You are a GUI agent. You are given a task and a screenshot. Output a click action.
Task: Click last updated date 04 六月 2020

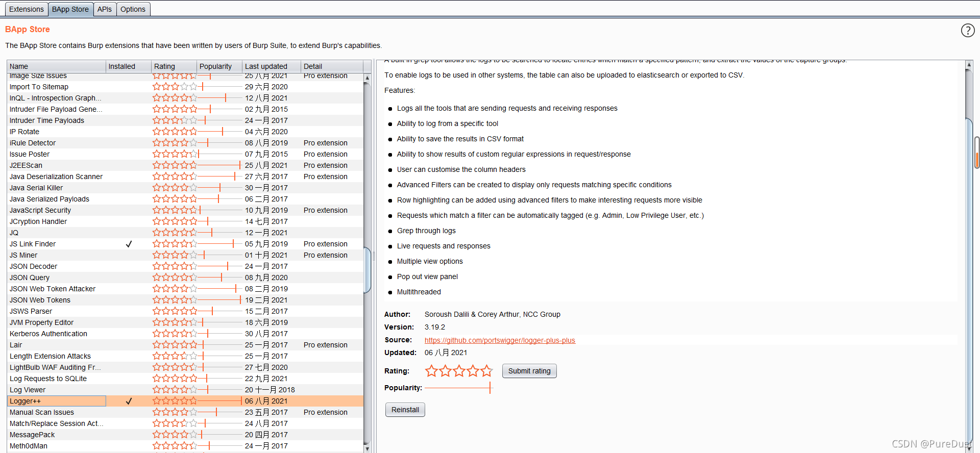pos(266,132)
